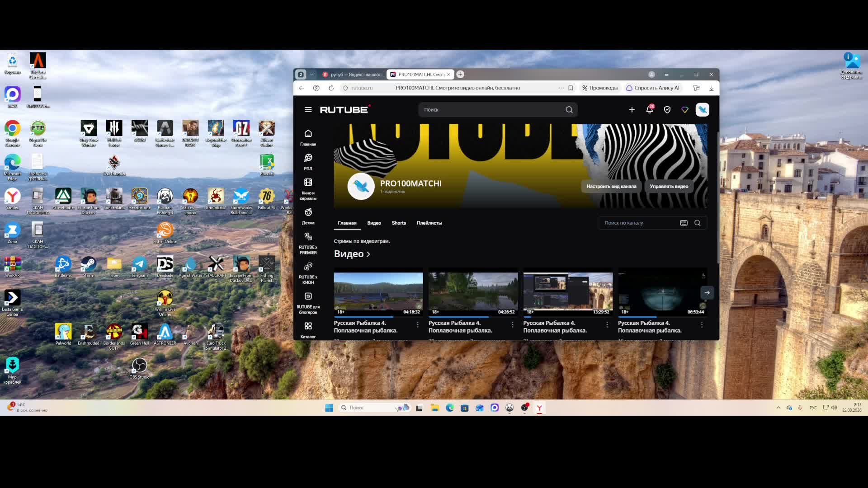Open the profile avatar menu in Rutube
Viewport: 868px width, 488px height.
click(703, 110)
